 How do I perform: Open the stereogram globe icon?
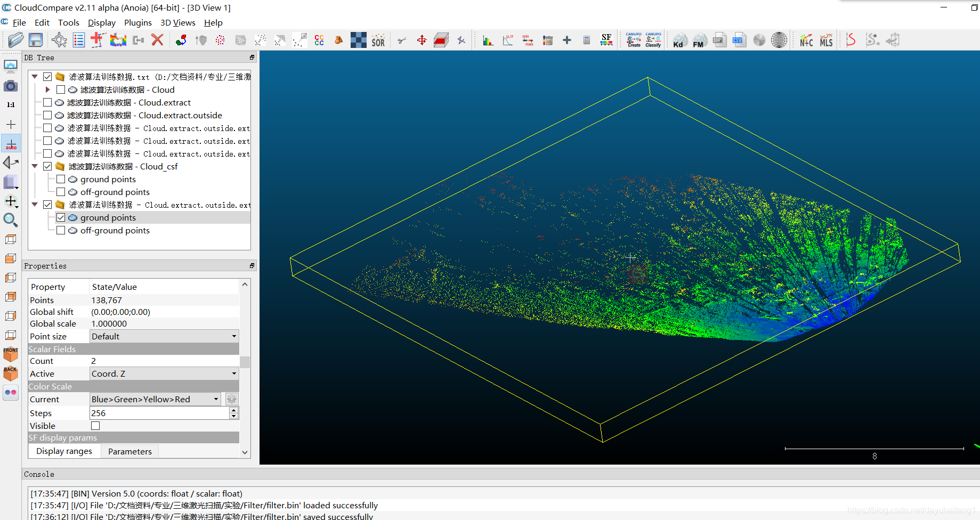[x=779, y=40]
